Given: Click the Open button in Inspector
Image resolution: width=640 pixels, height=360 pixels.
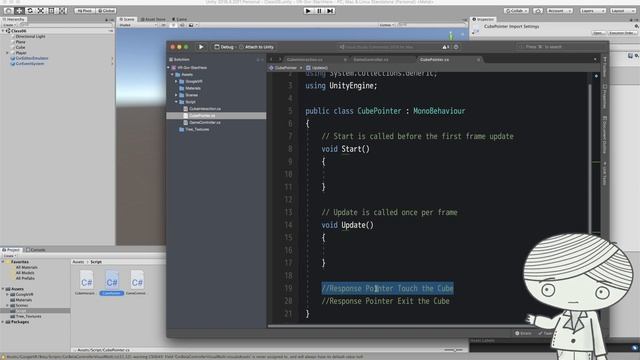Looking at the screenshot, I should tap(598, 33).
